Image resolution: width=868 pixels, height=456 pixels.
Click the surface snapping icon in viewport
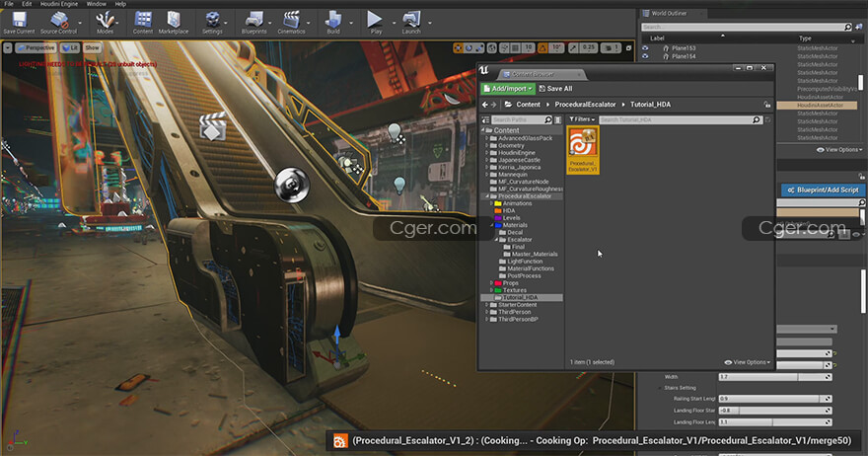pyautogui.click(x=504, y=48)
